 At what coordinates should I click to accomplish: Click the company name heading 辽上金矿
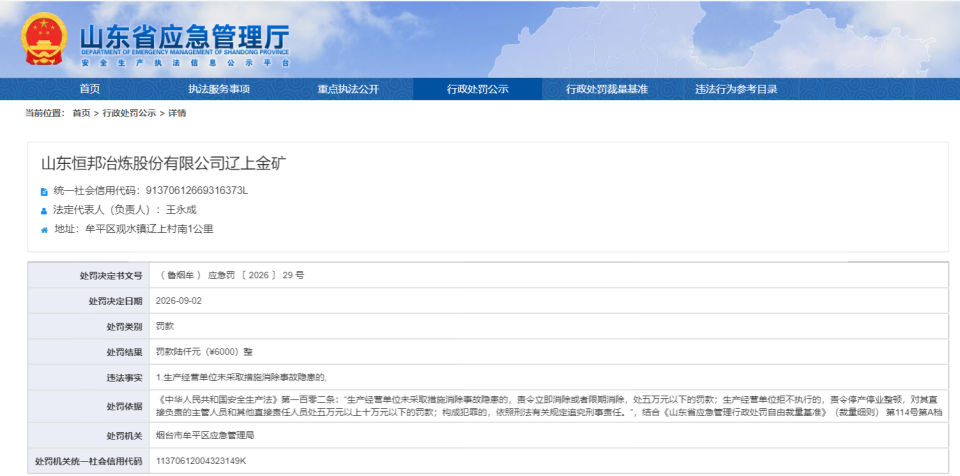(163, 164)
